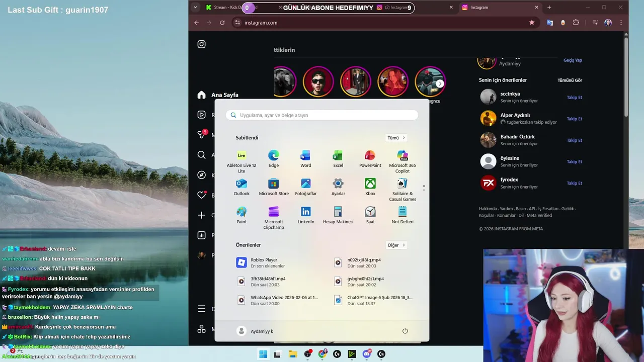The image size is (644, 362).
Task: Open Saat clock app
Action: [x=370, y=215]
